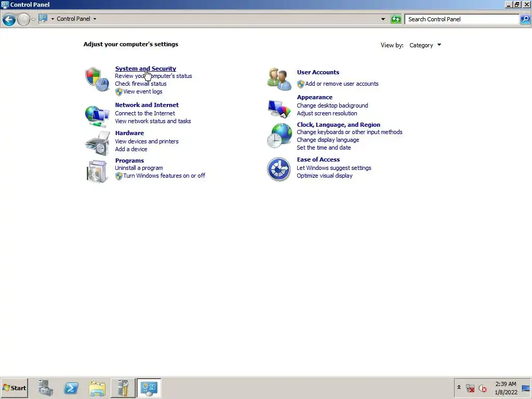Open View event logs
532x399 pixels.
(143, 91)
